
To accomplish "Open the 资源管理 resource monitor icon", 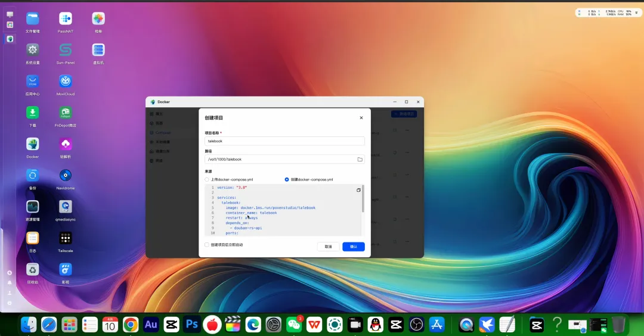I will point(32,206).
